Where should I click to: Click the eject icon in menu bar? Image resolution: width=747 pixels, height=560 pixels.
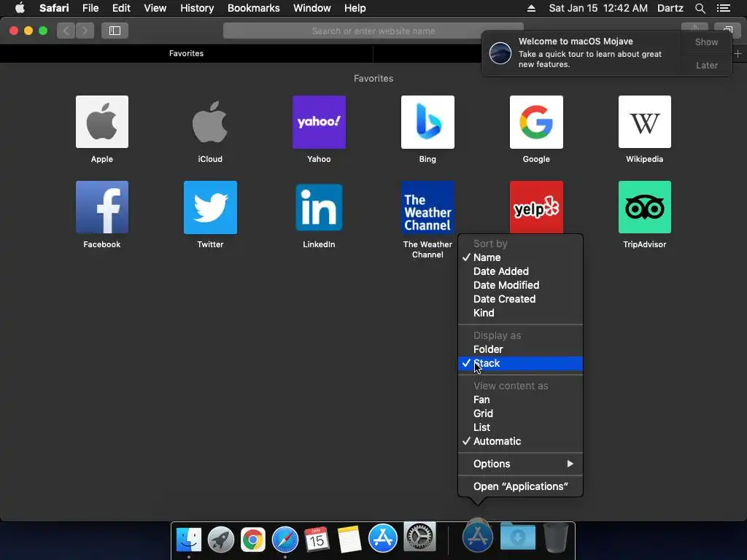tap(531, 8)
